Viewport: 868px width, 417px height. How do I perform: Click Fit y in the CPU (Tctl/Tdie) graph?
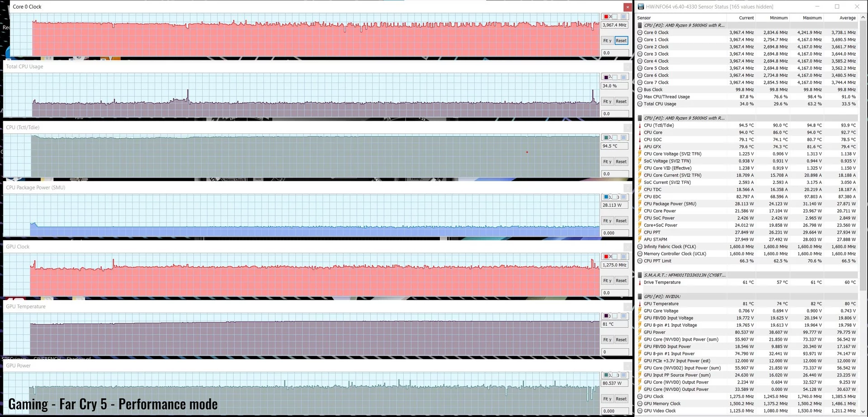point(607,162)
